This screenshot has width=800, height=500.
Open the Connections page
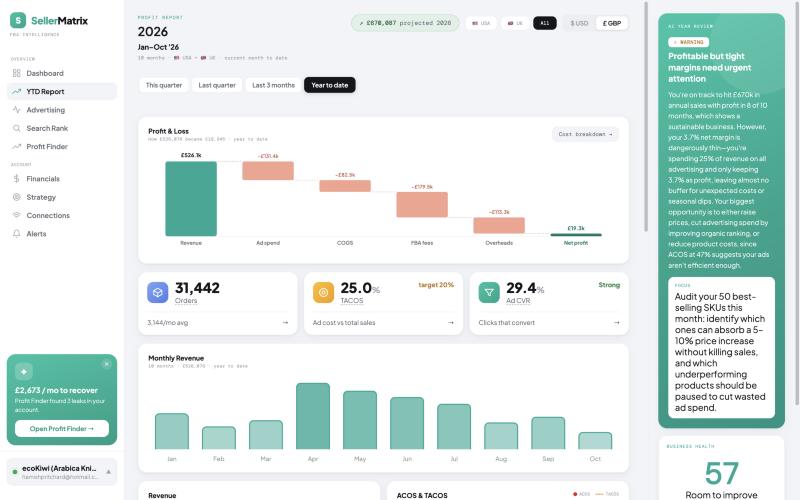(62, 215)
